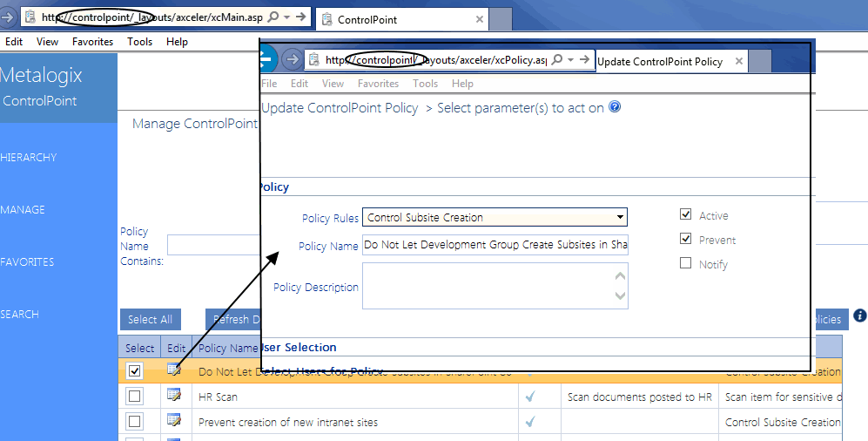
Task: Click forward button in main ControlPoint window
Action: (x=7, y=17)
